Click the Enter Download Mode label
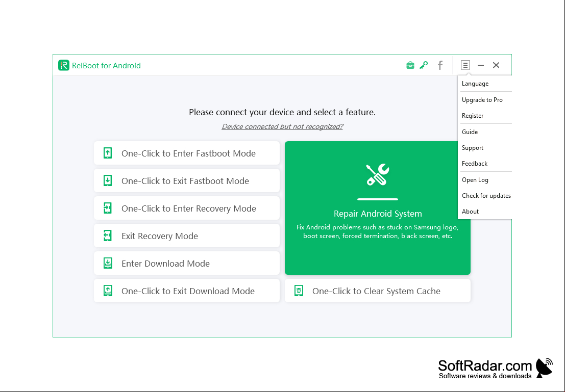This screenshot has width=565, height=392. tap(165, 264)
